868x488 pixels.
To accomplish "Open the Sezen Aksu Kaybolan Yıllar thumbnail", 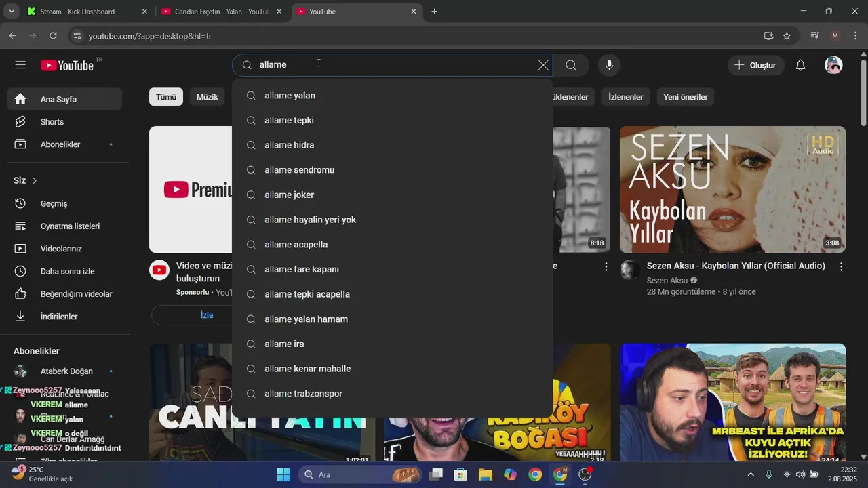I will tap(732, 190).
